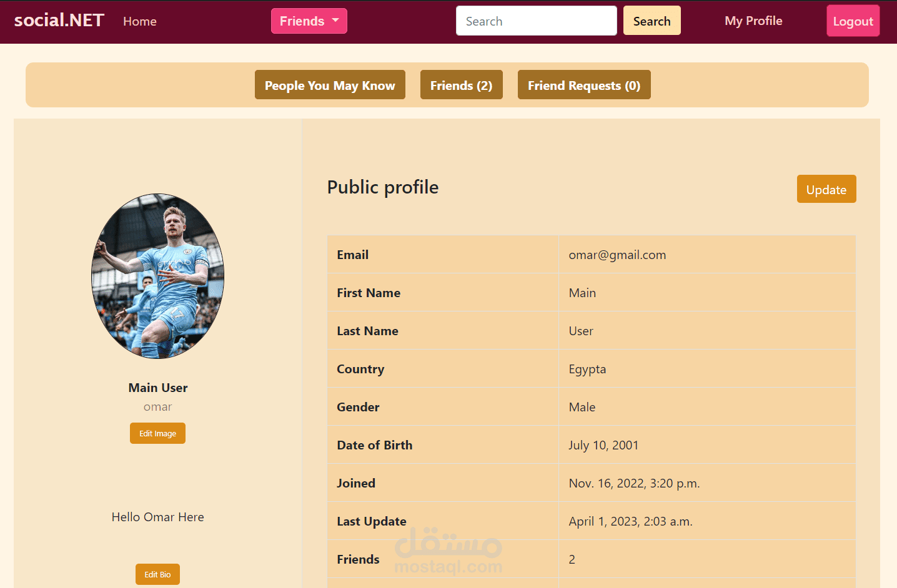Select 'April 1, 2023, 2:03 a.m.' value
This screenshot has width=897, height=588.
[630, 521]
